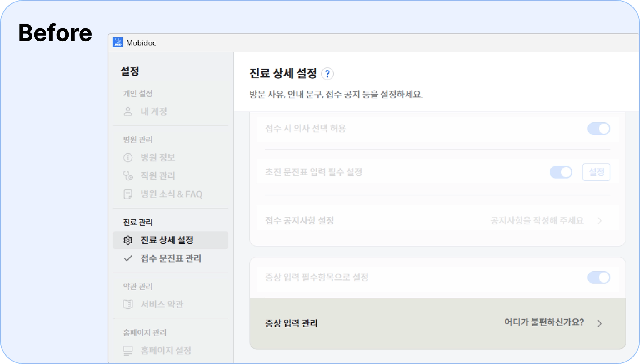Click the monitor icon for 홈페이지 설정
640x364 pixels.
[128, 350]
